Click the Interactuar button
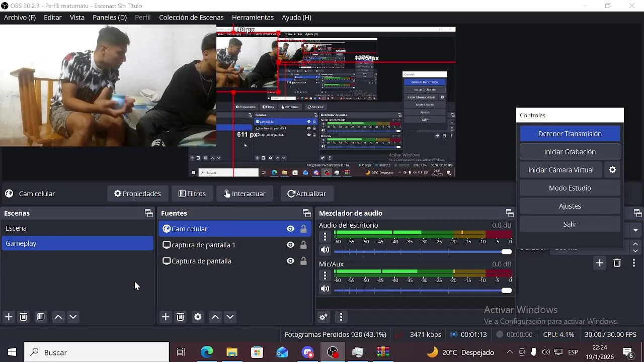 pos(245,194)
